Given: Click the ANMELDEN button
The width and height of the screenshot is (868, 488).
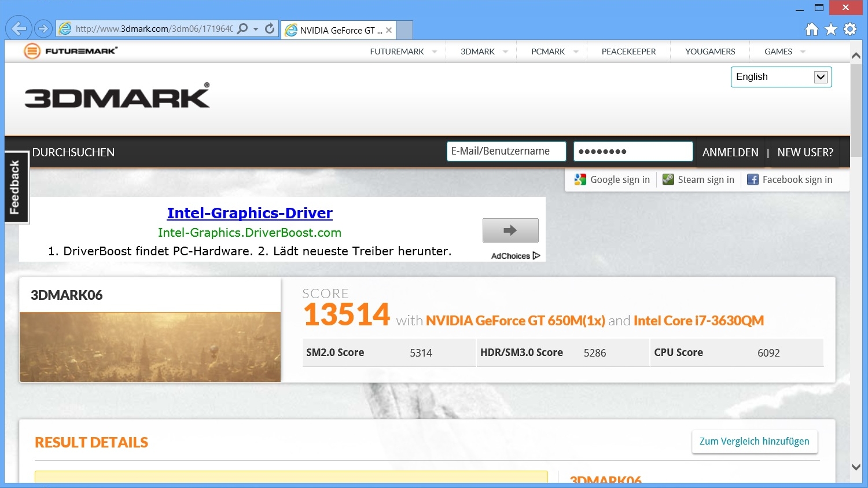Looking at the screenshot, I should coord(730,152).
